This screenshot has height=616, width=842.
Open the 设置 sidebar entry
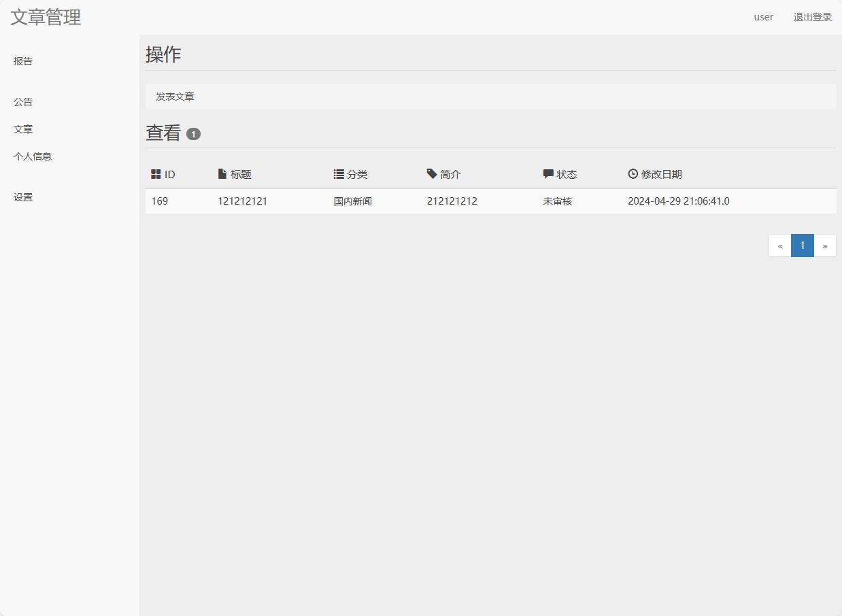coord(23,196)
